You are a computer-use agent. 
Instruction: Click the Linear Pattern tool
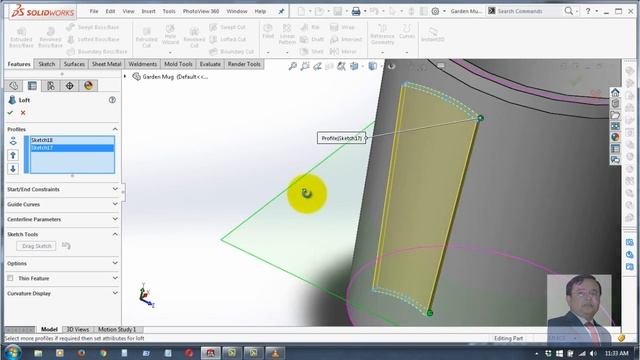(x=287, y=34)
